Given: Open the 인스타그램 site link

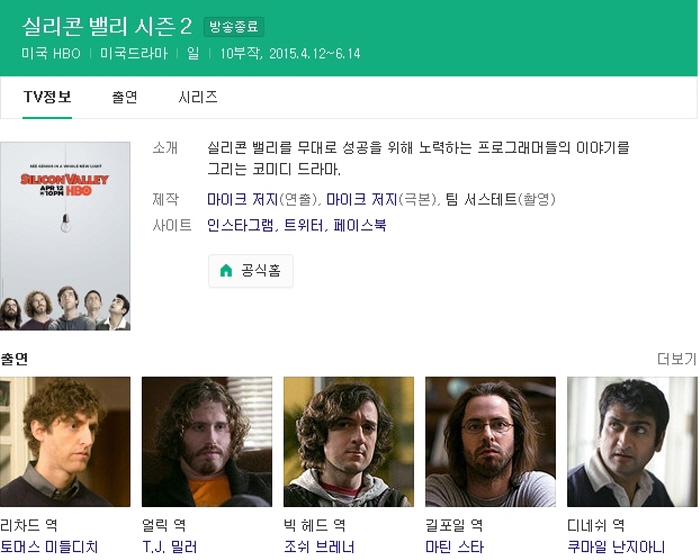Looking at the screenshot, I should 240,225.
